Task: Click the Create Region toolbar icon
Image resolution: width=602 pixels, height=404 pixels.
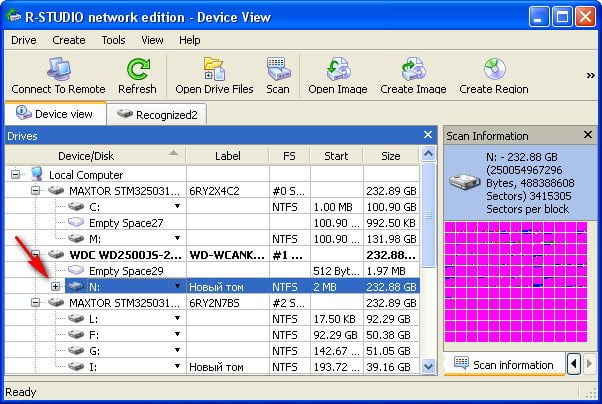Action: (493, 69)
